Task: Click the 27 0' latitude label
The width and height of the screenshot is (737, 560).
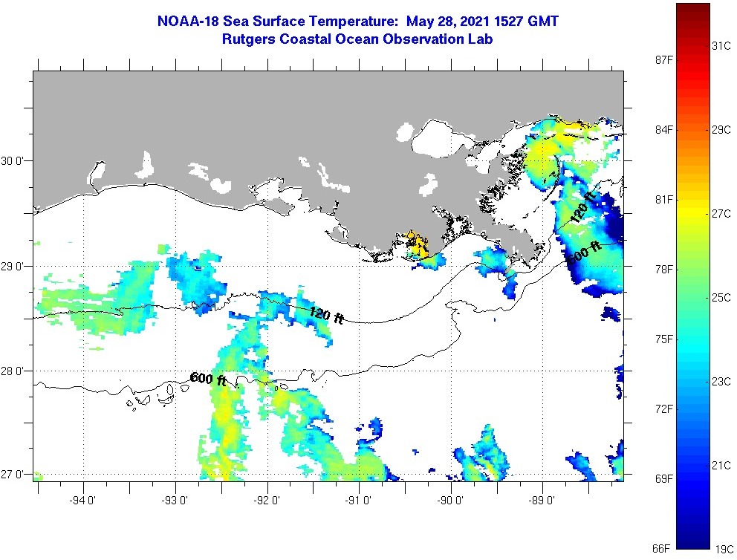Action: pyautogui.click(x=13, y=474)
